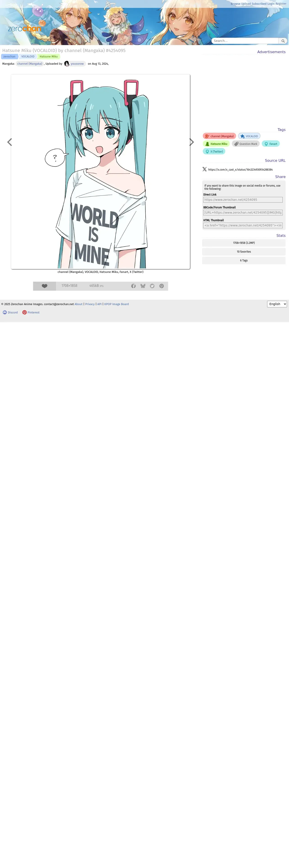Click the Pinterest icon in footer
The width and height of the screenshot is (289, 868).
click(x=25, y=312)
